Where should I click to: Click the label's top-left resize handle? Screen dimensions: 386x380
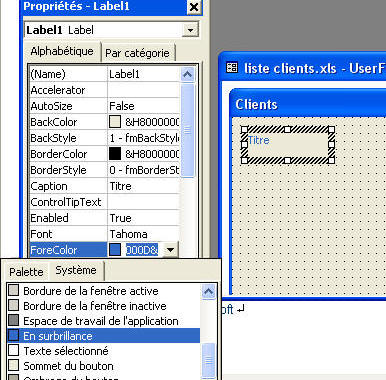(x=244, y=129)
